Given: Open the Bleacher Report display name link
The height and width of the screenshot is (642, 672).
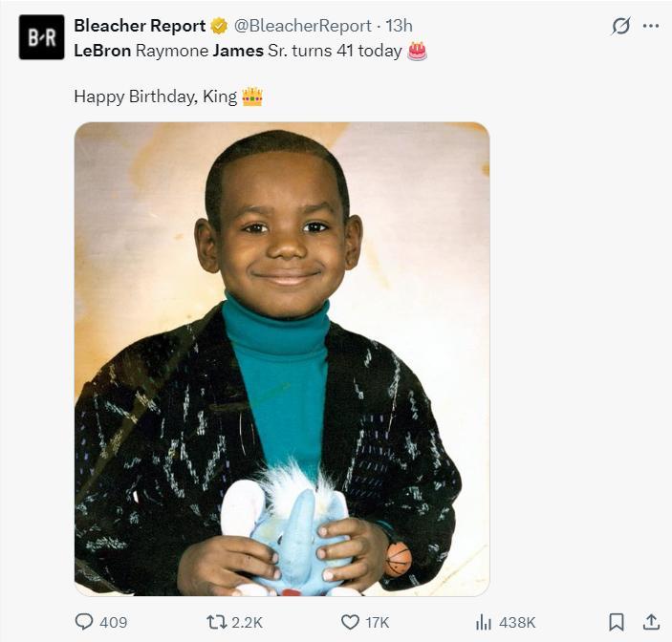Looking at the screenshot, I should click(x=140, y=26).
